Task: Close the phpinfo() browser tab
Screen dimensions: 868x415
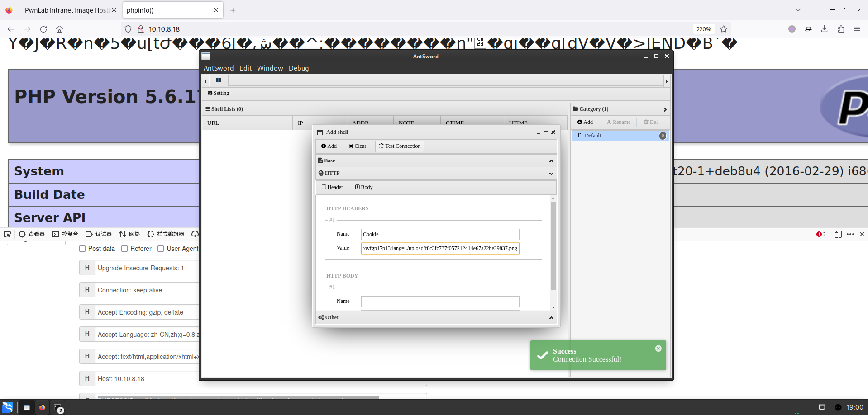Action: 216,10
